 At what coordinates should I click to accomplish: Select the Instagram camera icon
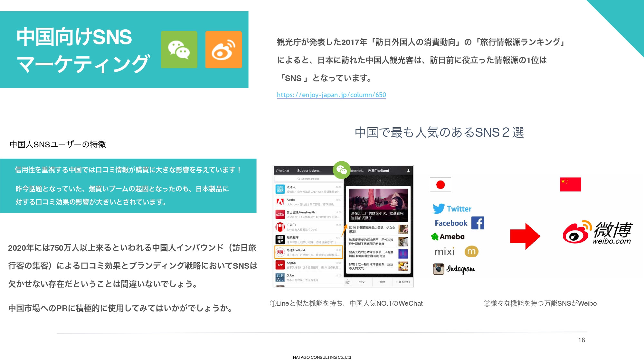[438, 269]
